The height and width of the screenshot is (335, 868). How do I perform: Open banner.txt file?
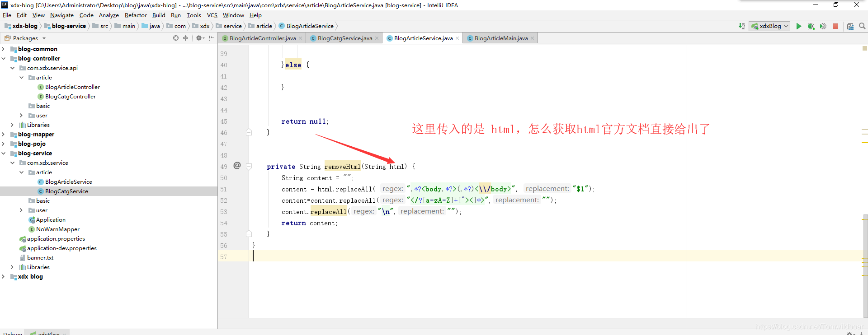point(40,258)
